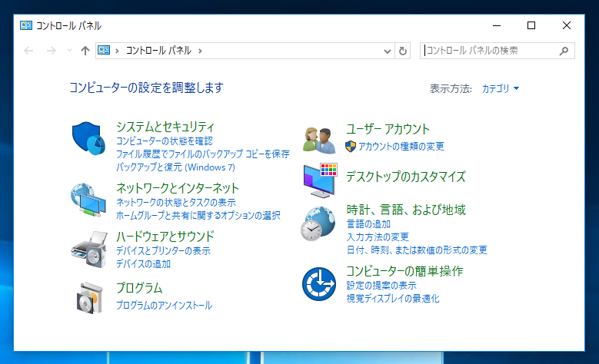The height and width of the screenshot is (364, 599).
Task: Open コンピューターの状態を確認 link
Action: (165, 141)
